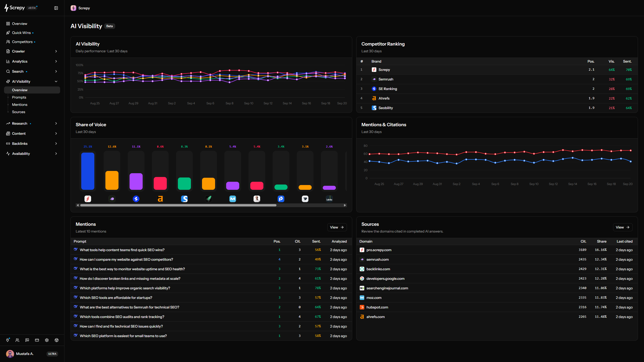Open Quick Wins in the sidebar

pos(32,33)
